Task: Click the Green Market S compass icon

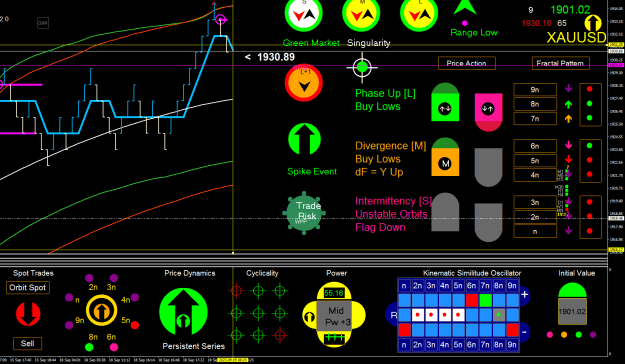Action: pos(304,14)
